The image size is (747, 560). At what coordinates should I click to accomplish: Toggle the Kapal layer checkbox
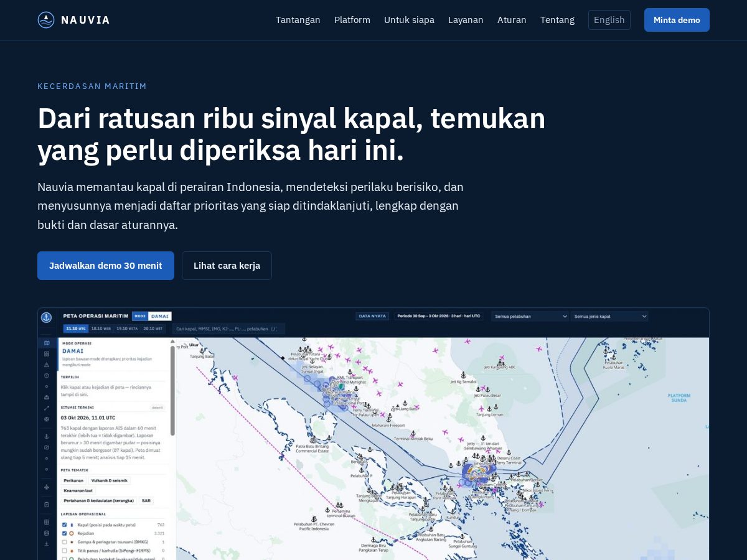coord(64,525)
